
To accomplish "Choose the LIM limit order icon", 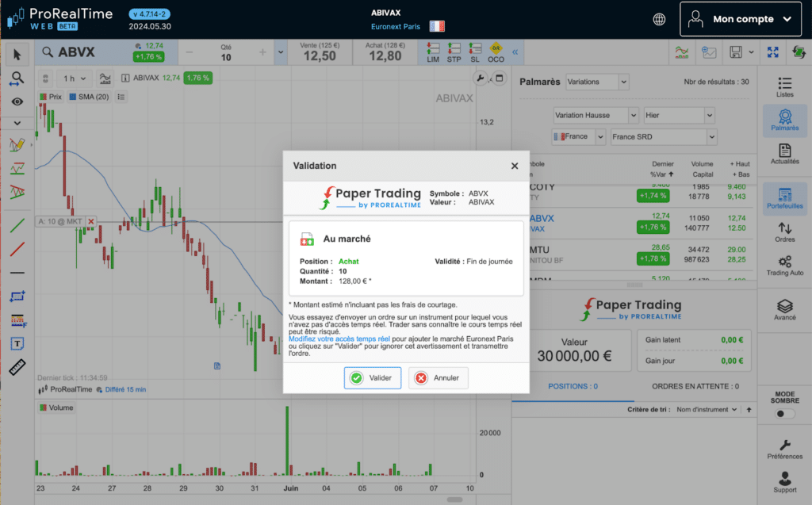I will pyautogui.click(x=433, y=53).
